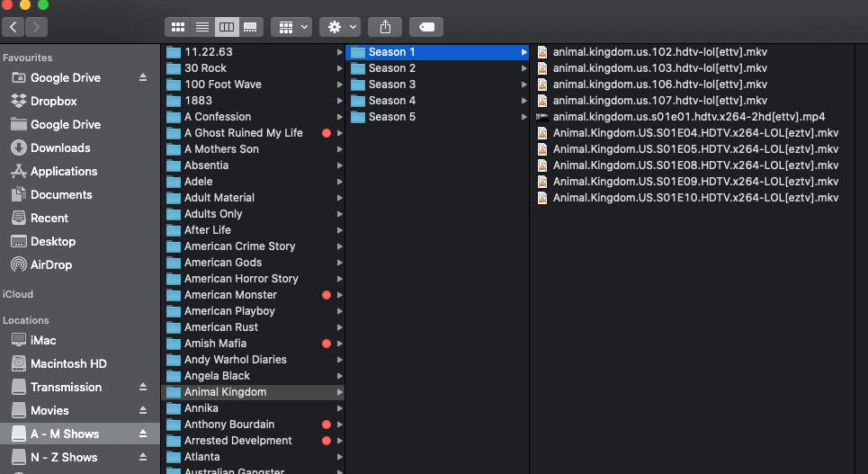Open Downloads in the sidebar
Screen dimensions: 868x474
60,148
